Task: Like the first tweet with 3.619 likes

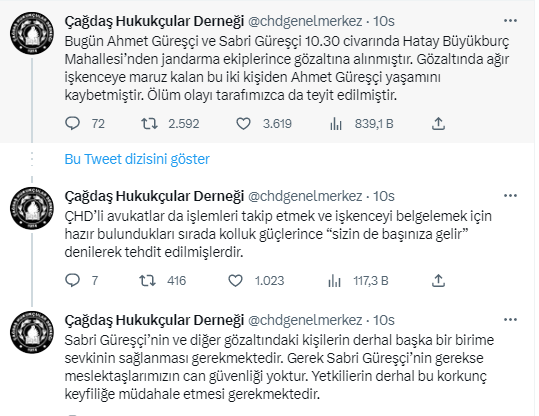Action: point(243,123)
